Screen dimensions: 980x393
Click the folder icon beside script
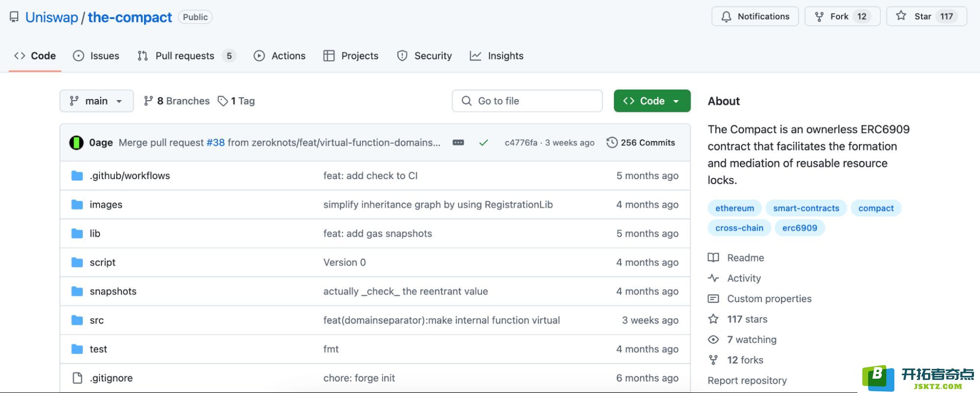tap(77, 262)
